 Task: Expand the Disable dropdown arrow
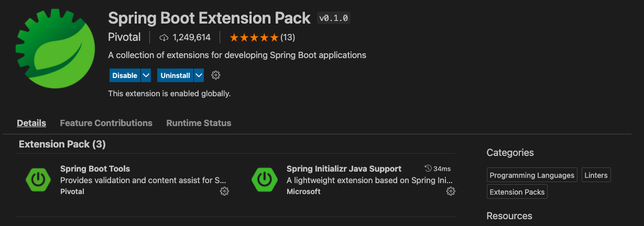(x=146, y=75)
